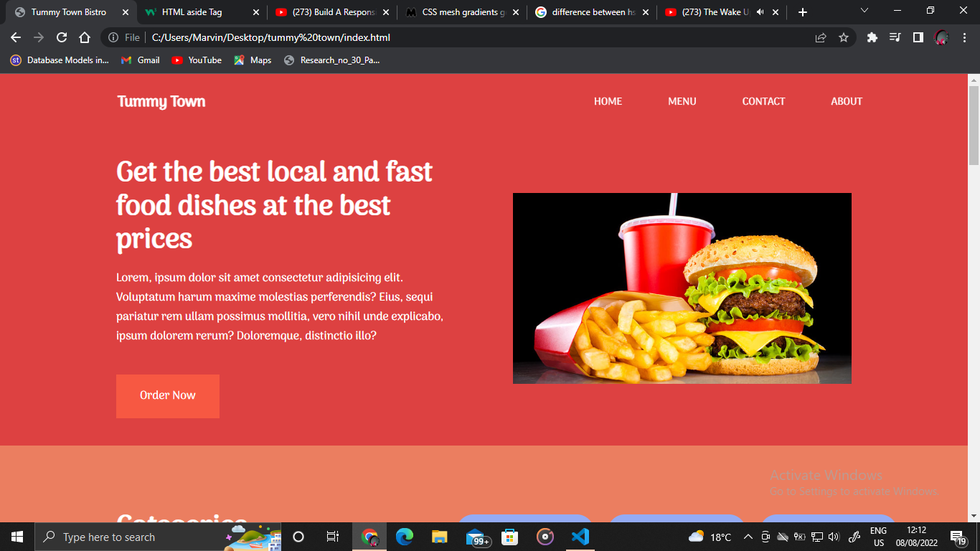Click the Order Now button
Image resolution: width=980 pixels, height=551 pixels.
click(x=167, y=395)
